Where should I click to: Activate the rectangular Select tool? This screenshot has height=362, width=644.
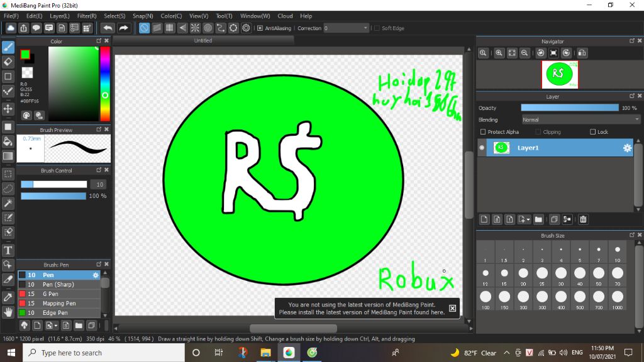[x=8, y=174]
